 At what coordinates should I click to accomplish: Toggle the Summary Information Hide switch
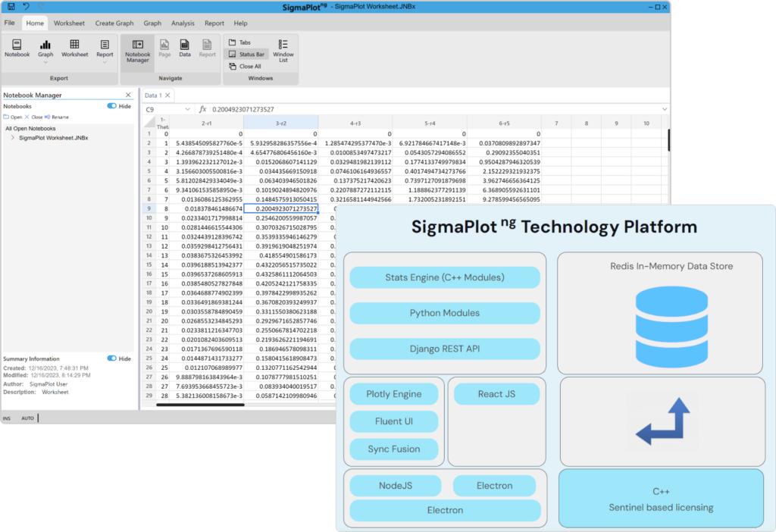point(111,358)
